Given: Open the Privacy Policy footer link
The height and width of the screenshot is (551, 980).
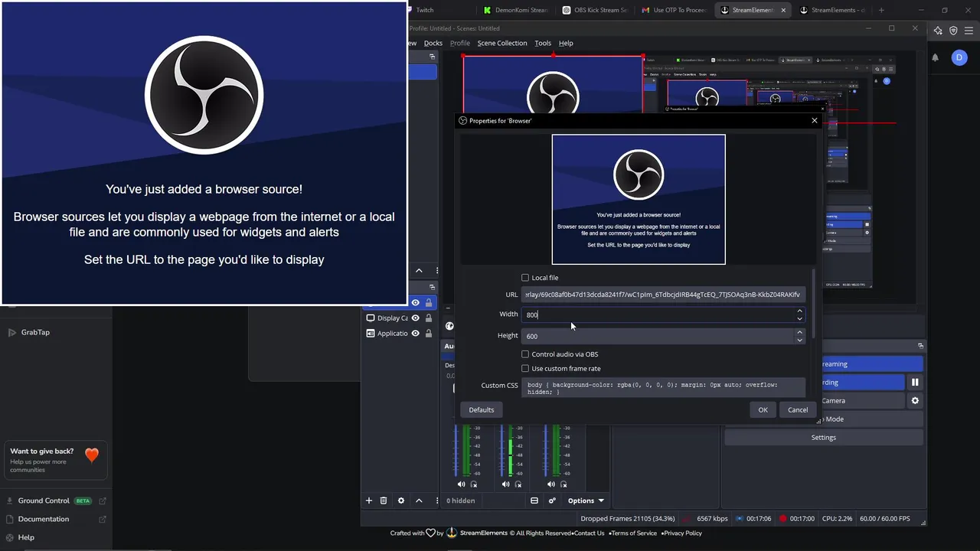Looking at the screenshot, I should 683,533.
